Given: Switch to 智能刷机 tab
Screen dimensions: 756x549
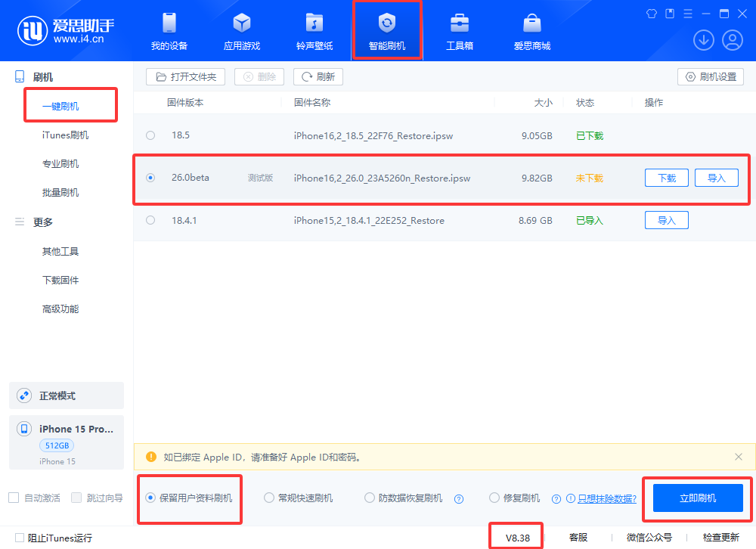Looking at the screenshot, I should click(387, 32).
